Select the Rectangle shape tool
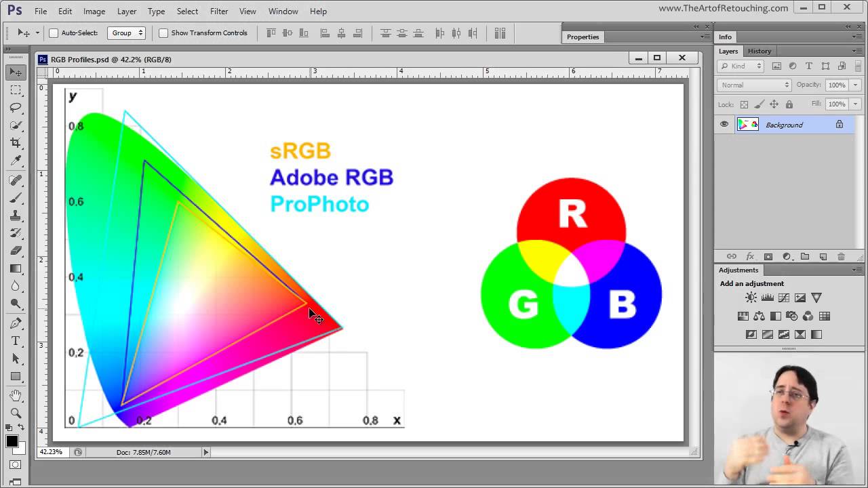The height and width of the screenshot is (488, 868). pyautogui.click(x=16, y=376)
